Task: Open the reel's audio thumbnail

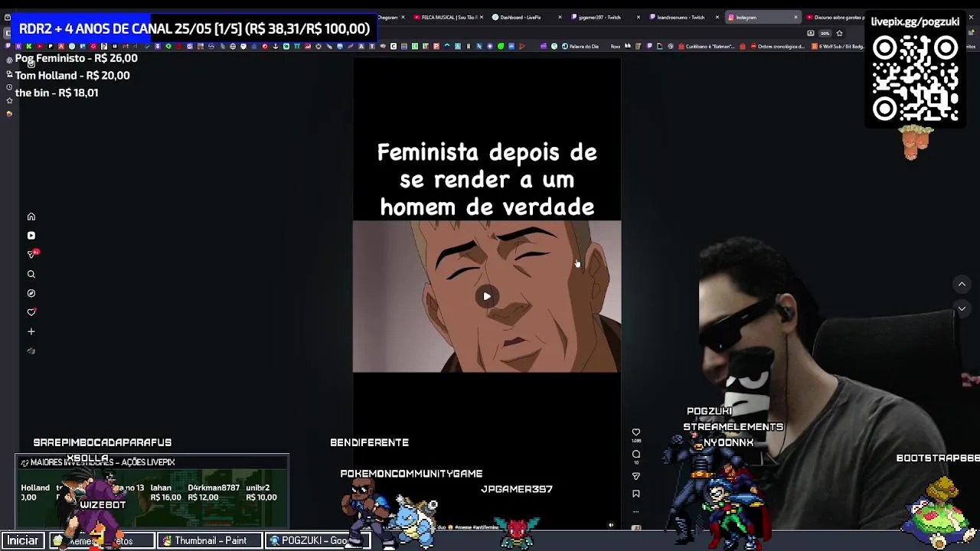Action: coord(636,527)
